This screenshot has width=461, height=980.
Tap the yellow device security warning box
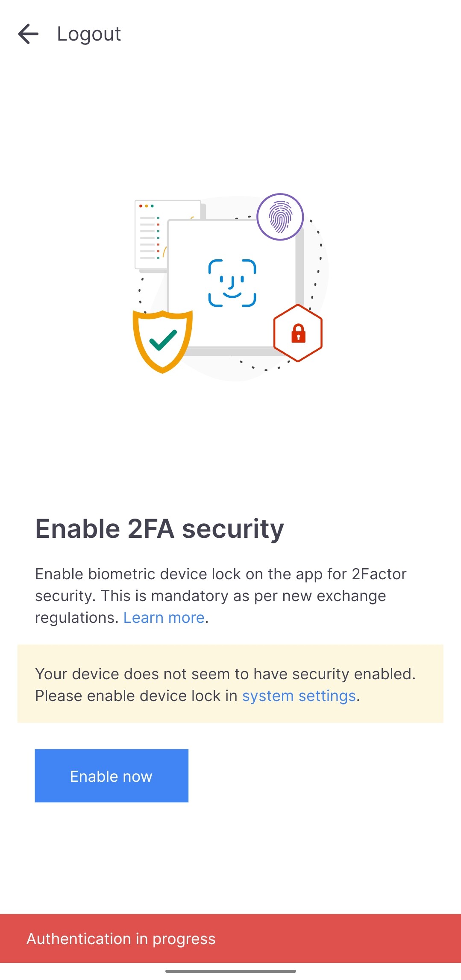pos(230,684)
